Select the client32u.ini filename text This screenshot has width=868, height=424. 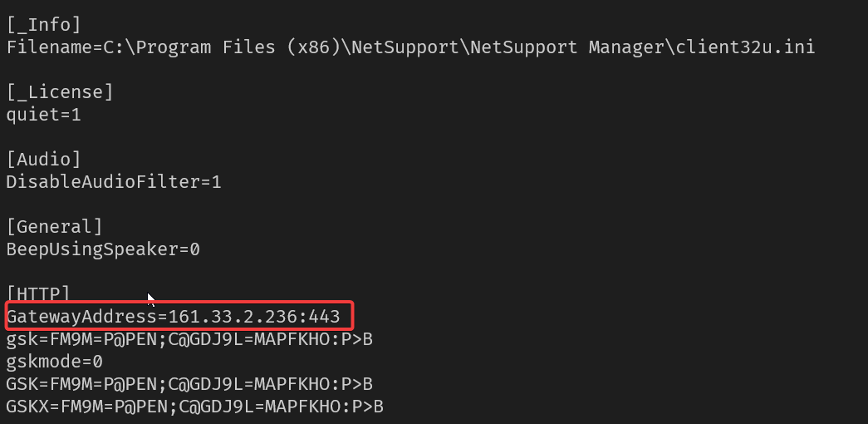(745, 47)
